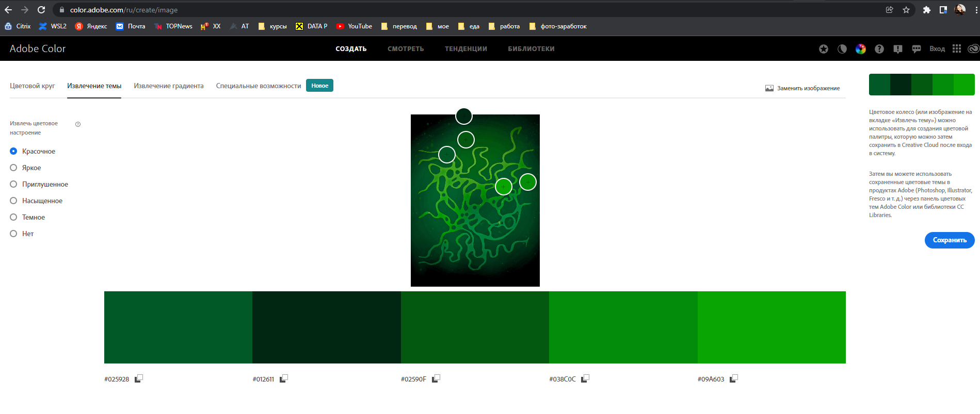Open the Adobe apps grid menu
This screenshot has width=980, height=414.
(957, 48)
